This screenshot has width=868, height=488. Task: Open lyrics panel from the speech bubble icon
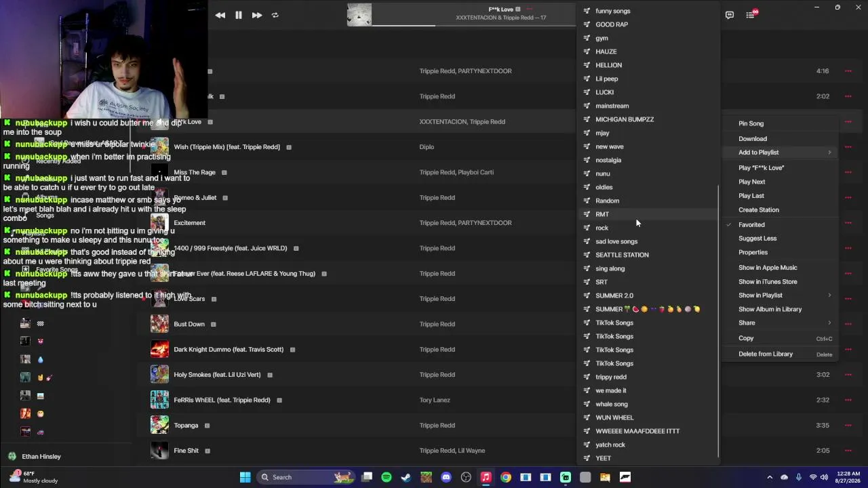[x=730, y=15]
